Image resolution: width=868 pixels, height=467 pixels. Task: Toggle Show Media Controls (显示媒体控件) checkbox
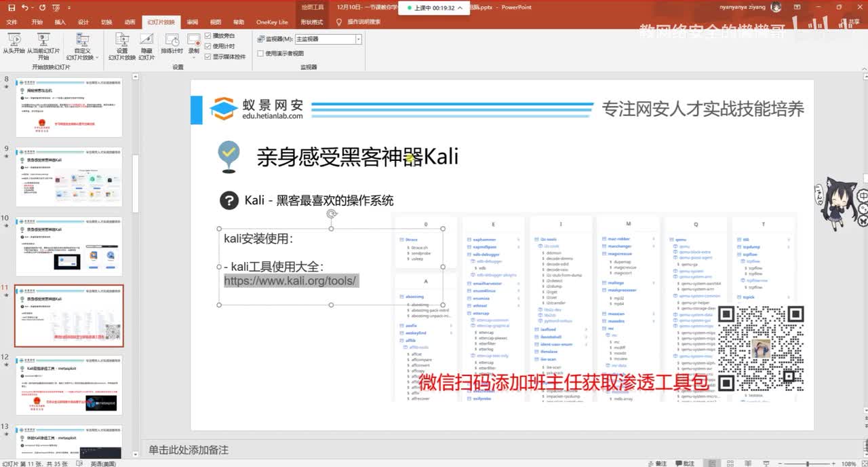coord(208,57)
